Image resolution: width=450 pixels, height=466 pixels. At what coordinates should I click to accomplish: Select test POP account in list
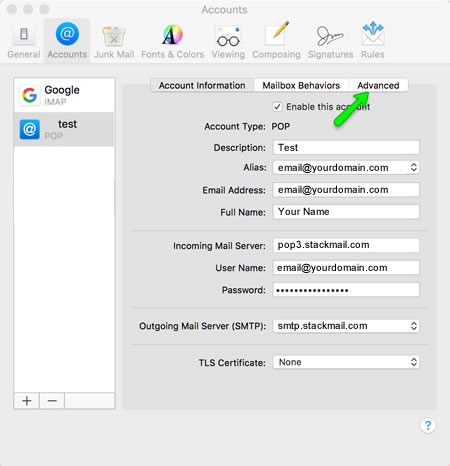[64, 129]
